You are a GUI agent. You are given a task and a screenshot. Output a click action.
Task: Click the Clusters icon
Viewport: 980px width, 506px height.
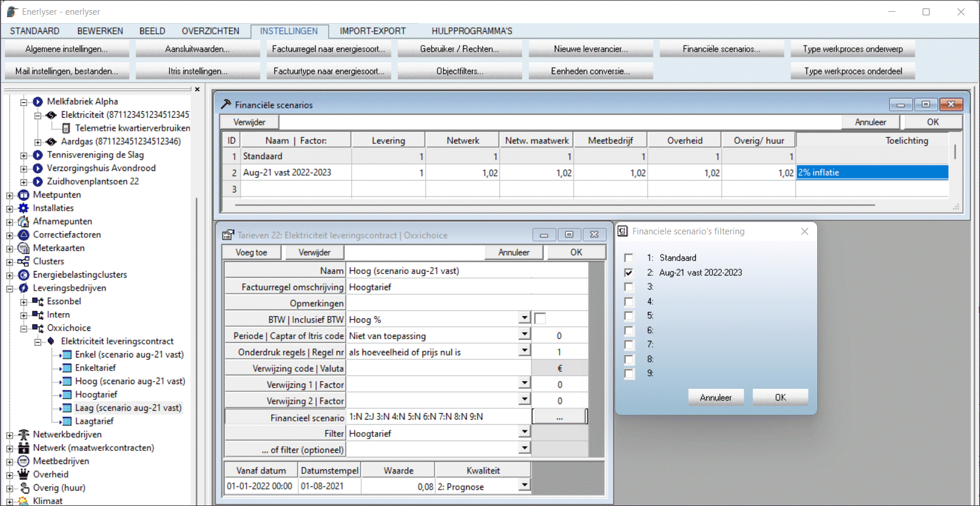[24, 262]
